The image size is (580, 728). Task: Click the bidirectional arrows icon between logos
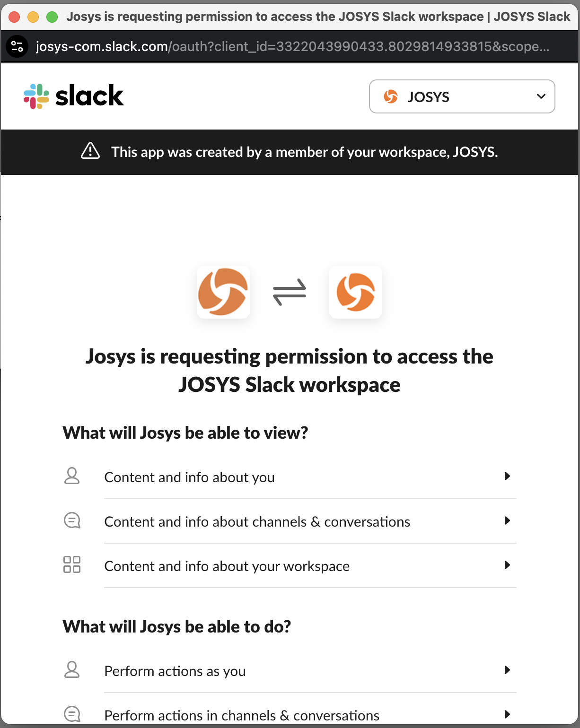(290, 292)
